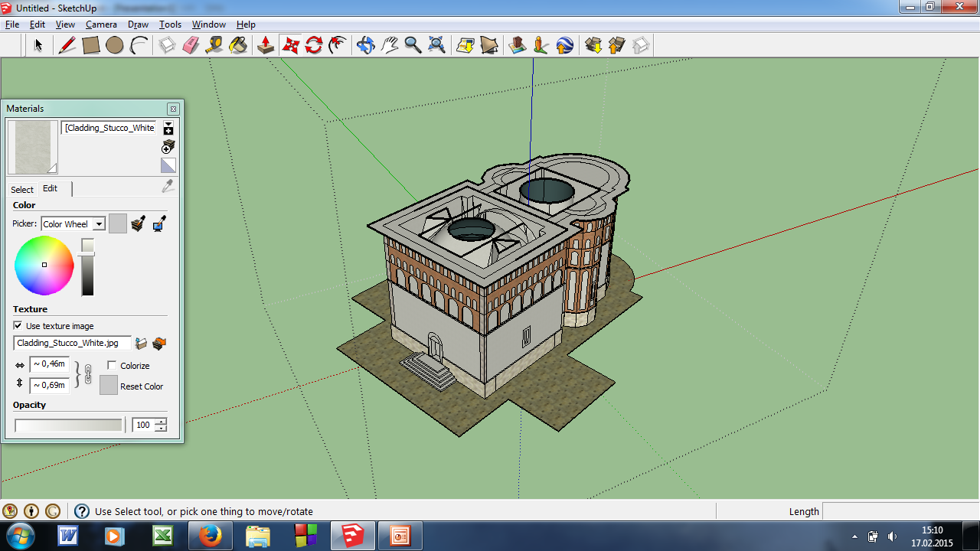The height and width of the screenshot is (551, 980).
Task: Enable the Colorize checkbox
Action: (x=112, y=366)
